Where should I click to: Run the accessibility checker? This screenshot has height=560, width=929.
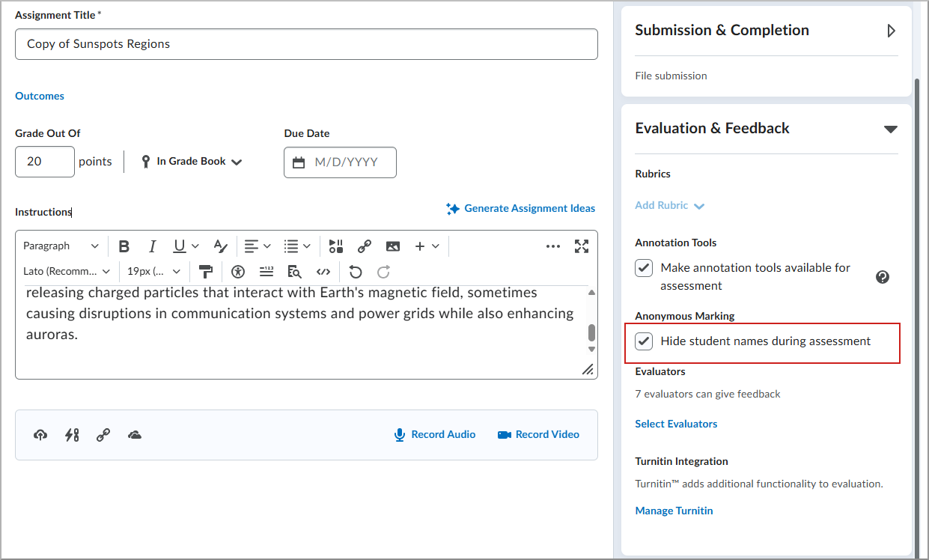coord(237,272)
